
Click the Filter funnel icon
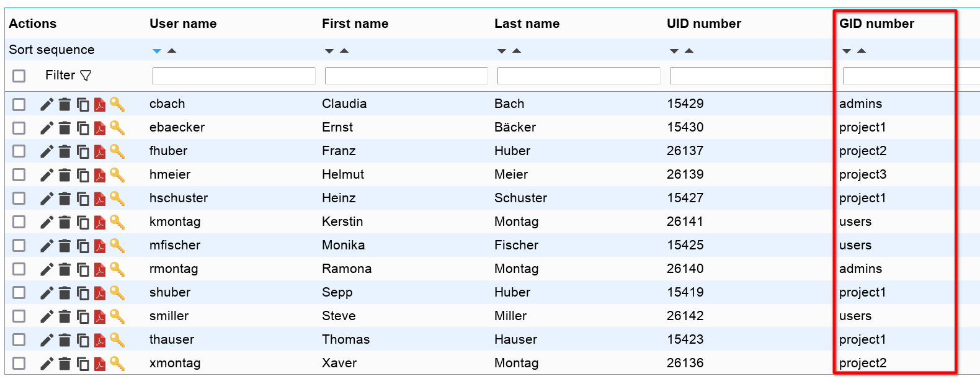click(x=86, y=76)
